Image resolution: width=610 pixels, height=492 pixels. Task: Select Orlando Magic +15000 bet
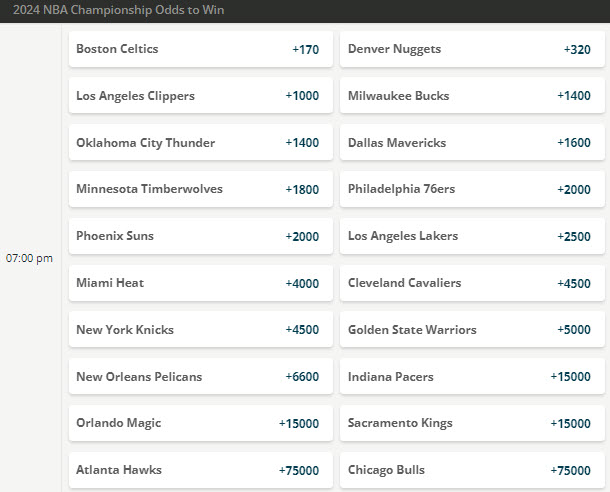(x=201, y=423)
